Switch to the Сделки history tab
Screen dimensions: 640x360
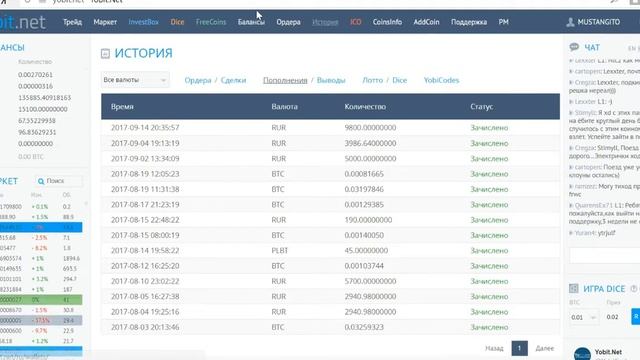(233, 80)
